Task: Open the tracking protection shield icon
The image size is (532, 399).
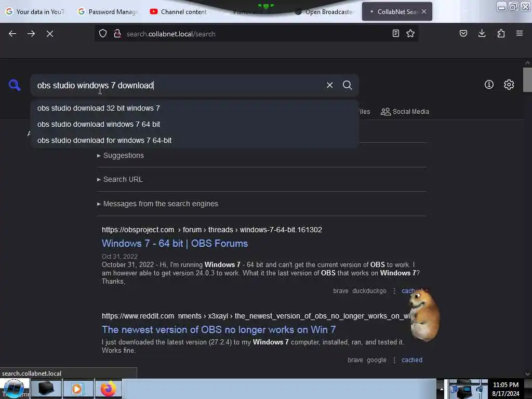Action: pos(103,34)
